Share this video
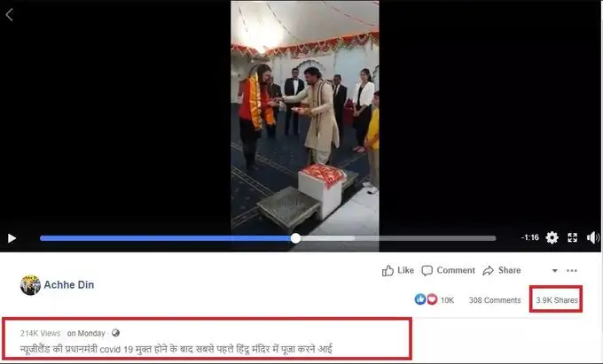 point(502,270)
